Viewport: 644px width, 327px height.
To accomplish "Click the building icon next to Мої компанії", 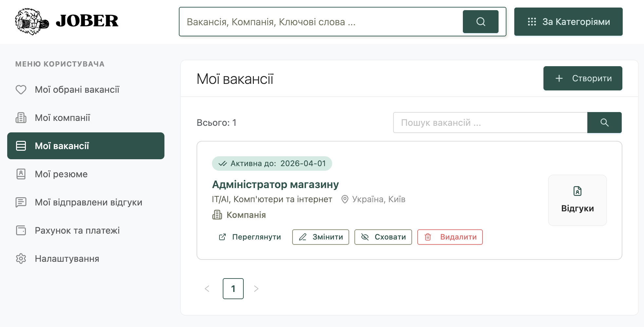I will point(21,118).
